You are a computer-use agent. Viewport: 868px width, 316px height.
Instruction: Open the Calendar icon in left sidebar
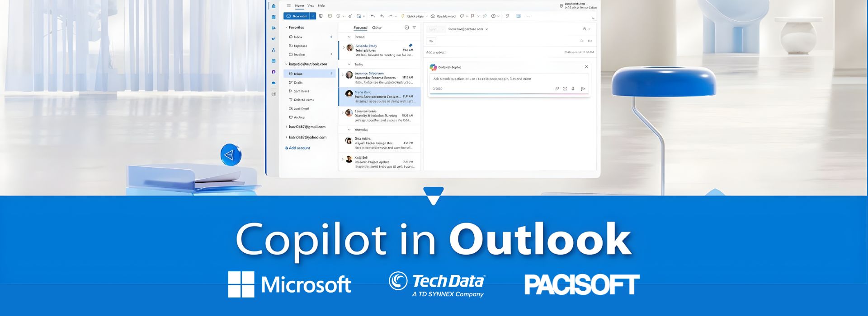(x=274, y=17)
